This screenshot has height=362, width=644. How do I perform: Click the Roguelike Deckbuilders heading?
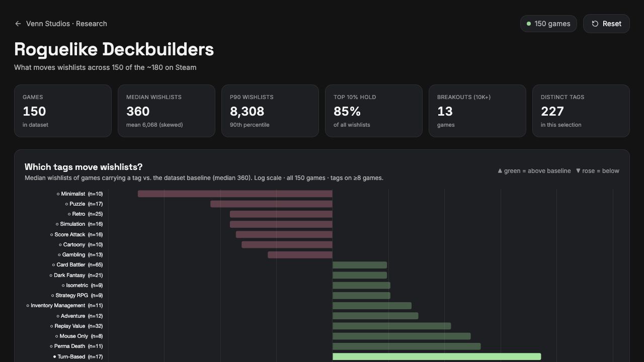pyautogui.click(x=114, y=49)
